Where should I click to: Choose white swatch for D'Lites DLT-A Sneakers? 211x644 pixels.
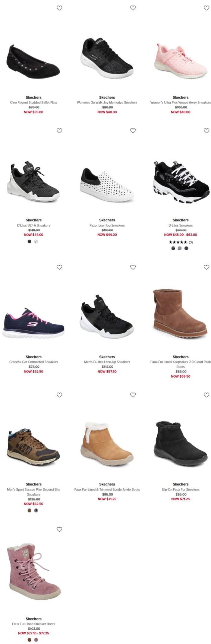tap(36, 242)
